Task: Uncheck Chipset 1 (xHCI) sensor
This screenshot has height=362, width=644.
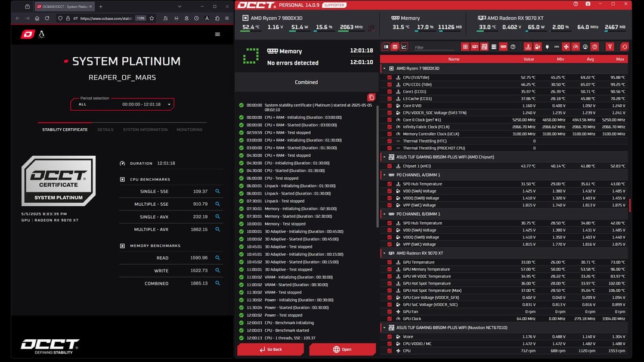Action: [x=389, y=166]
